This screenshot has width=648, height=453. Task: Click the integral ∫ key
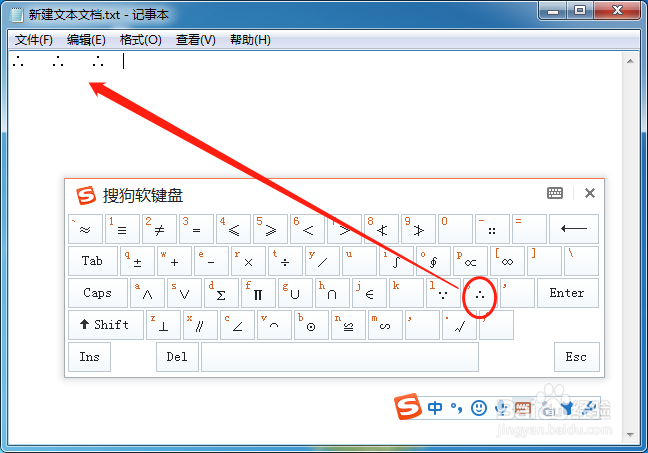[396, 261]
